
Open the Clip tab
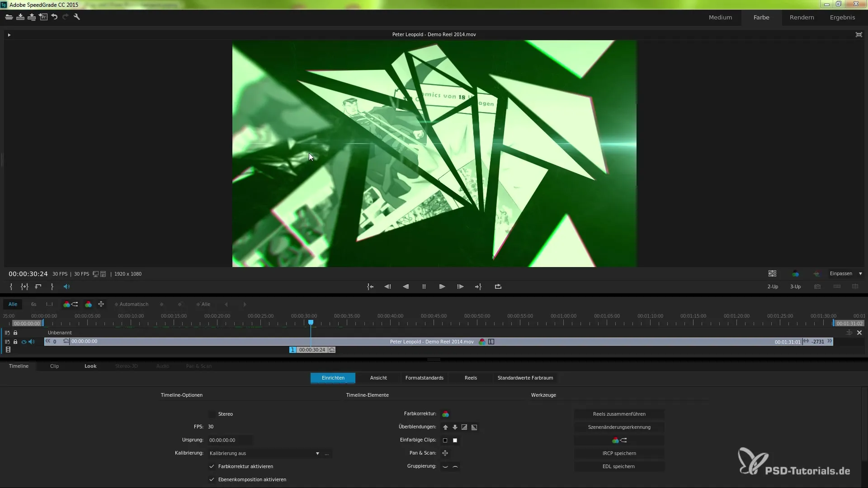[x=54, y=366]
